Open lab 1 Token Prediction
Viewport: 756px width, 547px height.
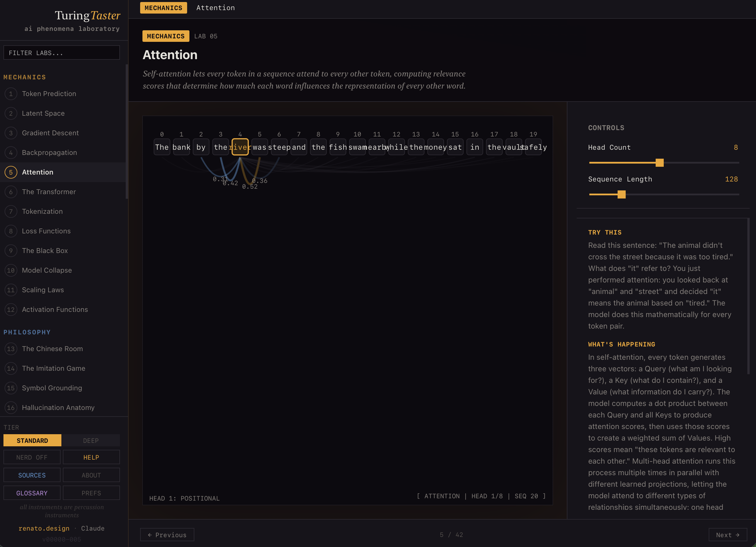[49, 94]
